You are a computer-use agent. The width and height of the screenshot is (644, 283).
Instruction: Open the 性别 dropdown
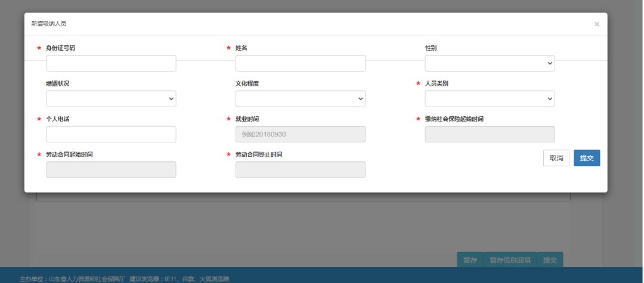pyautogui.click(x=490, y=63)
